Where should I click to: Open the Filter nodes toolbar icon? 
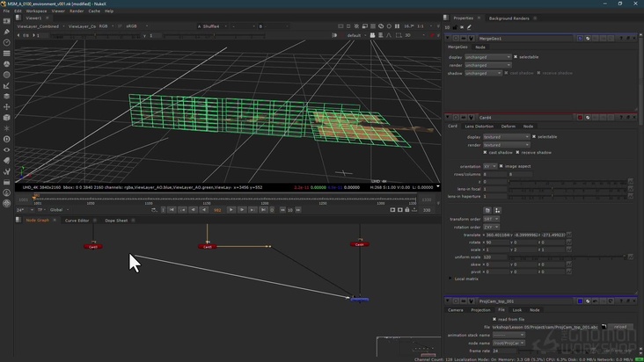pos(6,75)
